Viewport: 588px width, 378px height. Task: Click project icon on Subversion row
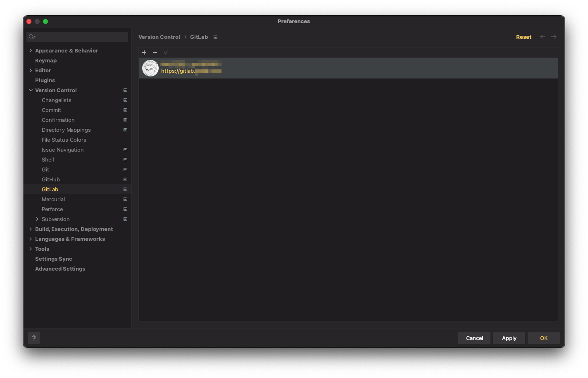(125, 219)
